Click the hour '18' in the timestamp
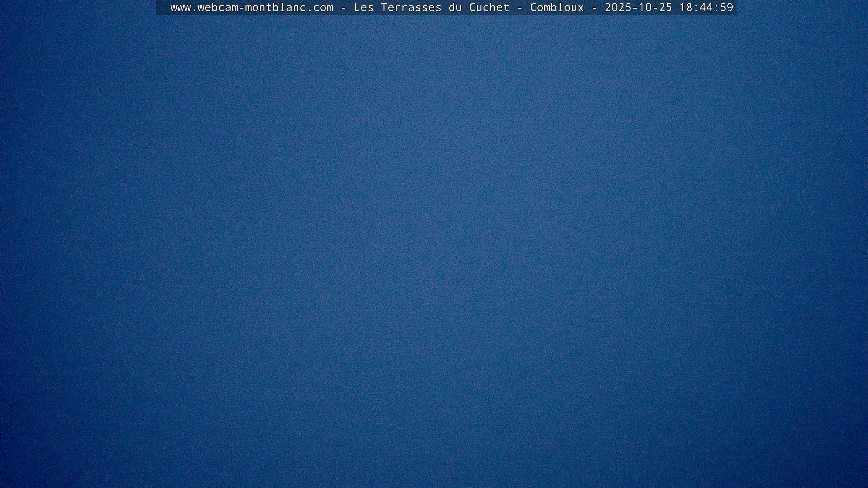Screen dimensions: 868x488 686,7
